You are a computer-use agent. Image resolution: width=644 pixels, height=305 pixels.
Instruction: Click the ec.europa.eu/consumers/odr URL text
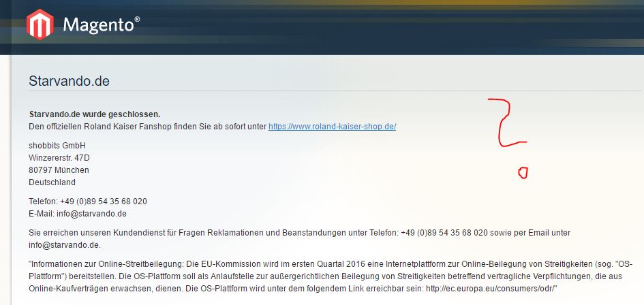pos(490,289)
